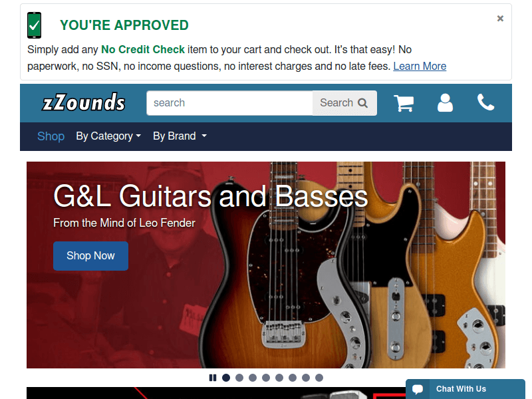The image size is (532, 399).
Task: Pause the carousel slideshow
Action: click(x=213, y=378)
